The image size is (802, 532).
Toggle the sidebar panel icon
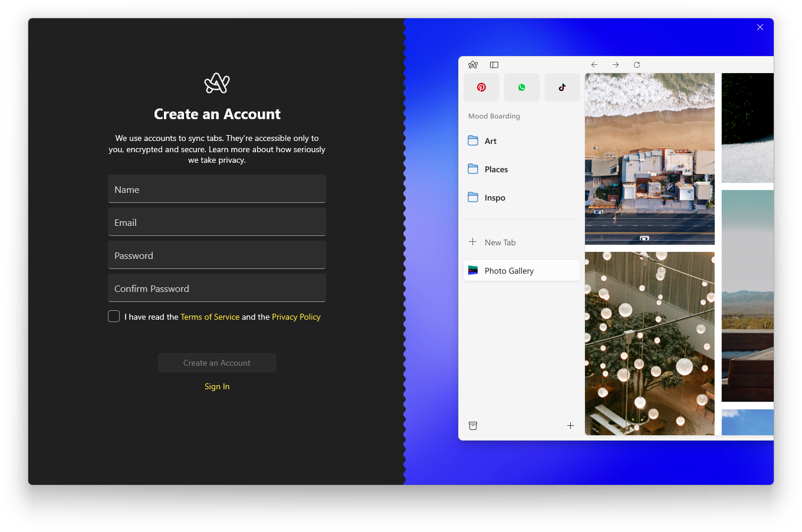494,65
